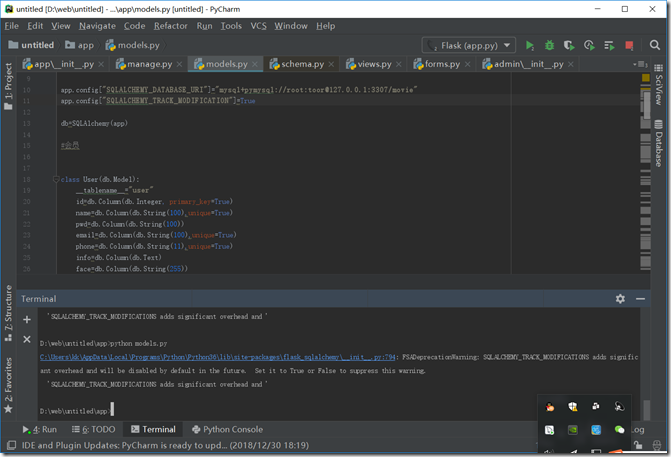Viewport: 671px width, 457px height.
Task: Show hidden editor tabs dropdown
Action: tap(640, 64)
